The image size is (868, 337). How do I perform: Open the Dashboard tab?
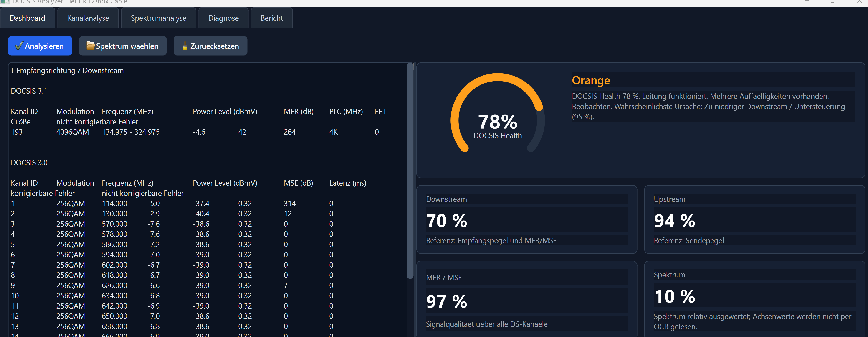coord(27,18)
